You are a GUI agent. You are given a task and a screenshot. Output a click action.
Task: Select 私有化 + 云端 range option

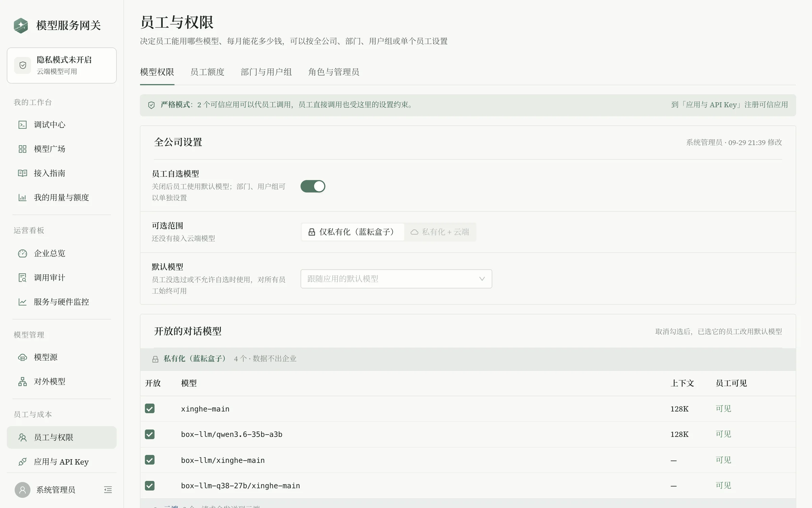pos(440,232)
